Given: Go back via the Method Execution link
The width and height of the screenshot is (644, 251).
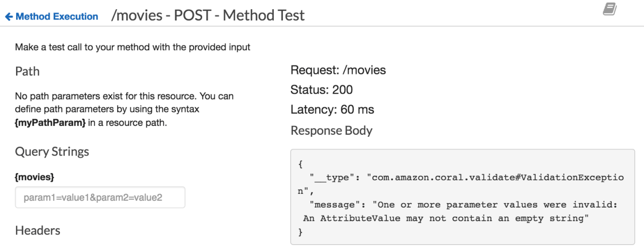Looking at the screenshot, I should click(57, 17).
